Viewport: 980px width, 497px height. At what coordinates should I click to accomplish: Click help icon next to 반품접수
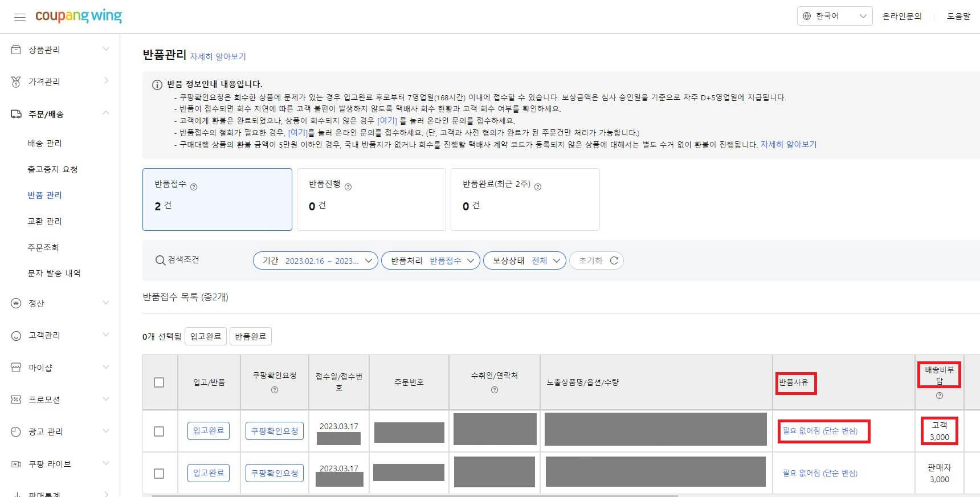click(194, 186)
